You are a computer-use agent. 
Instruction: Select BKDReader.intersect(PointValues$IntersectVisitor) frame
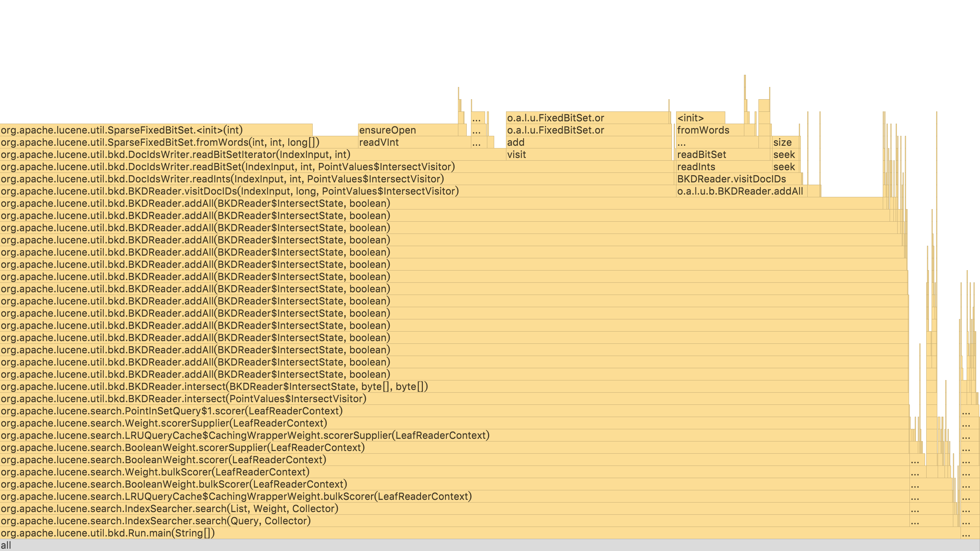(454, 399)
